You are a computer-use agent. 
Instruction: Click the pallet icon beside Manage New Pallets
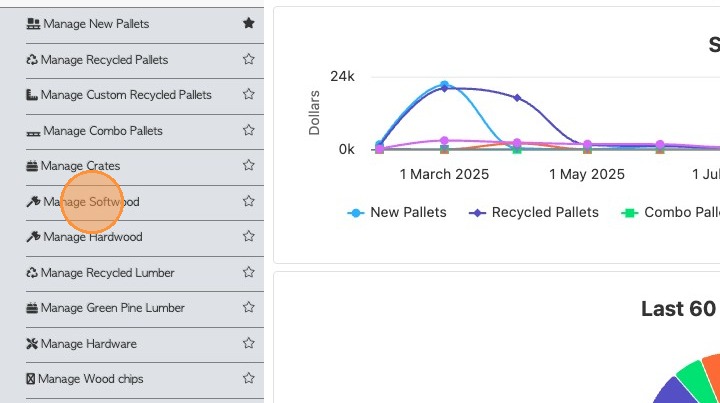pos(33,24)
